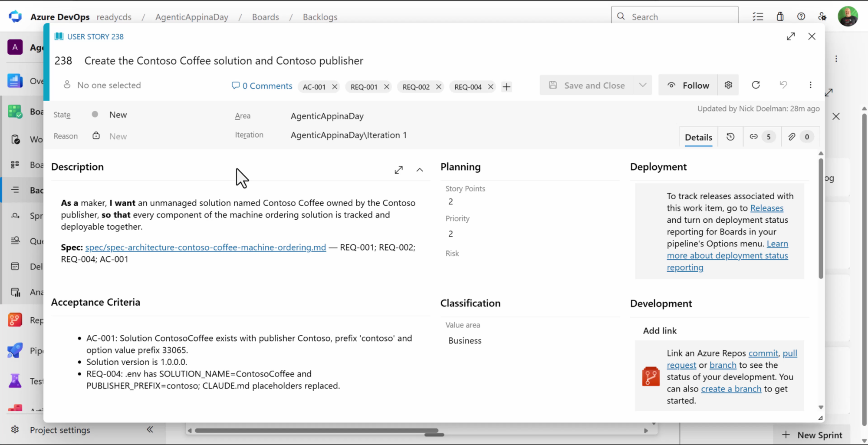The image size is (868, 445).
Task: Collapse the Description section
Action: (x=420, y=170)
